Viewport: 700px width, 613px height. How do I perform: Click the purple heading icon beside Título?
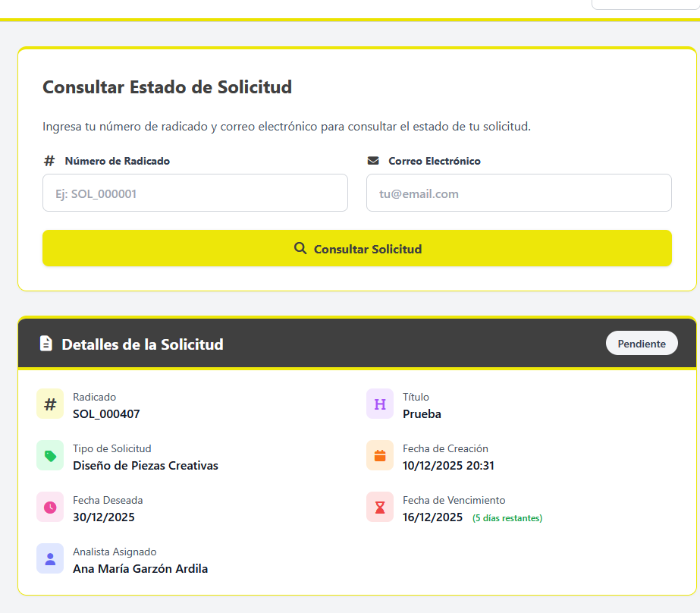point(380,404)
